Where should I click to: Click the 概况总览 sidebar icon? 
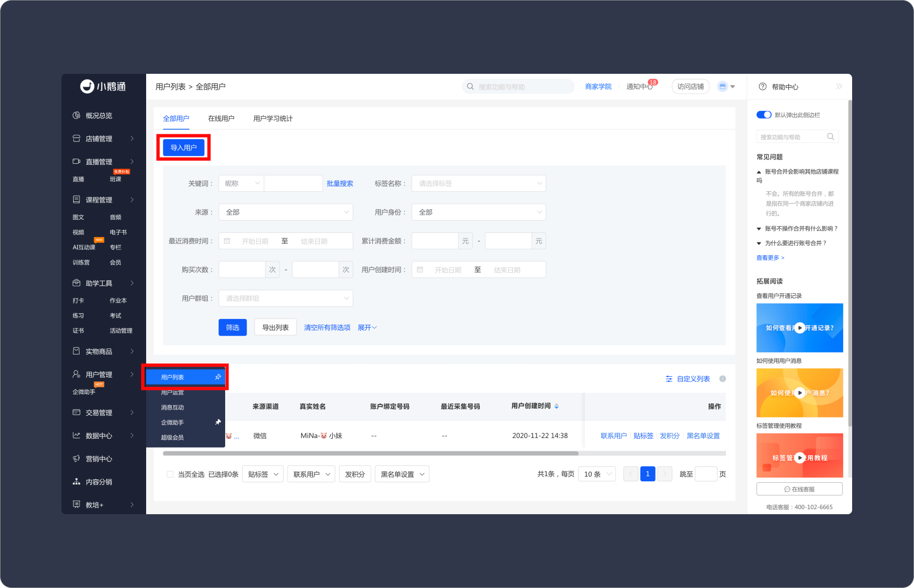pyautogui.click(x=76, y=116)
